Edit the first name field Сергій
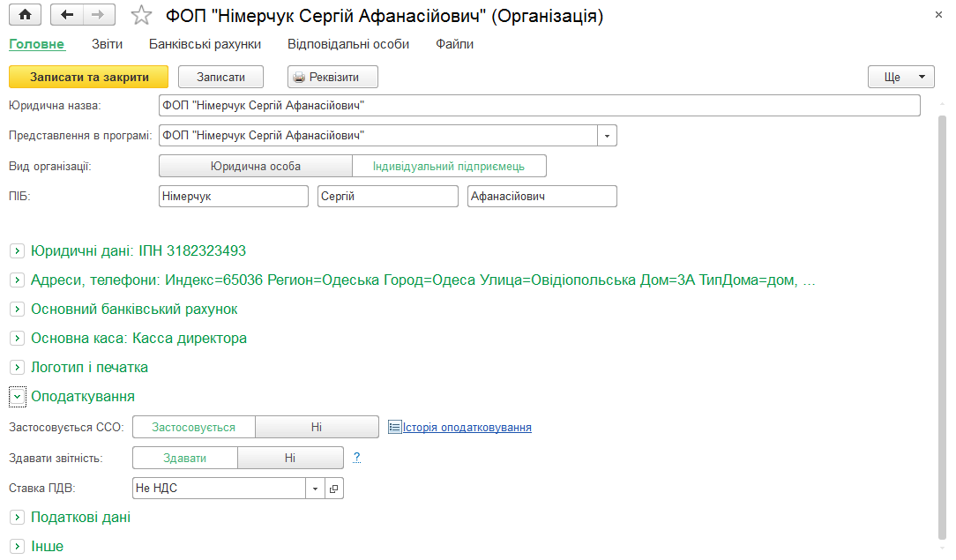The height and width of the screenshot is (560, 956). [388, 196]
